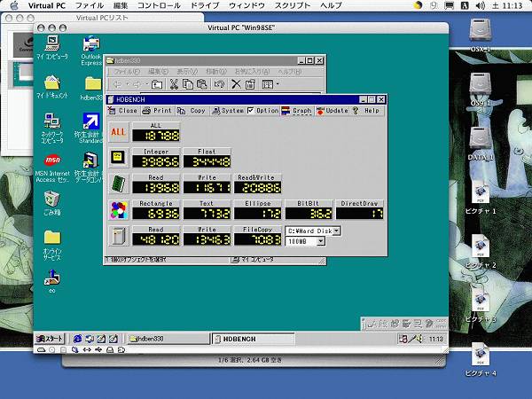Screen dimensions: 532x399
Task: Click Undo icon in hdben330 toolbar
Action: (219, 84)
